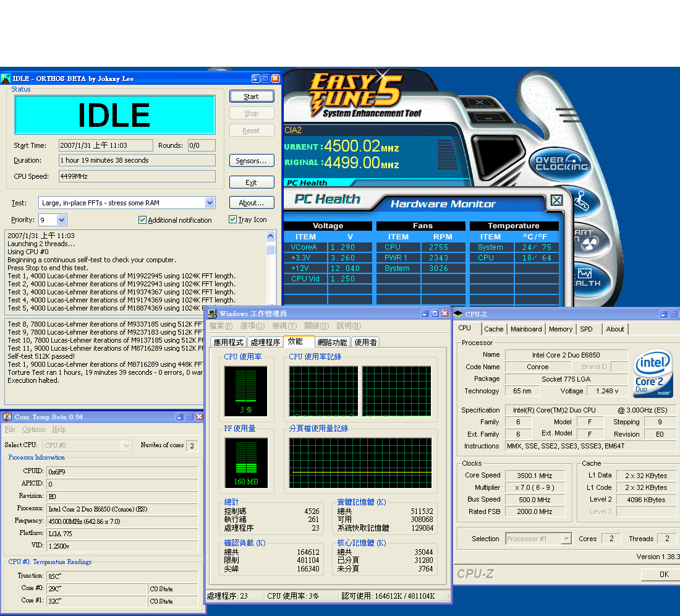
Task: Click Core Temp Frequency value field
Action: click(123, 521)
